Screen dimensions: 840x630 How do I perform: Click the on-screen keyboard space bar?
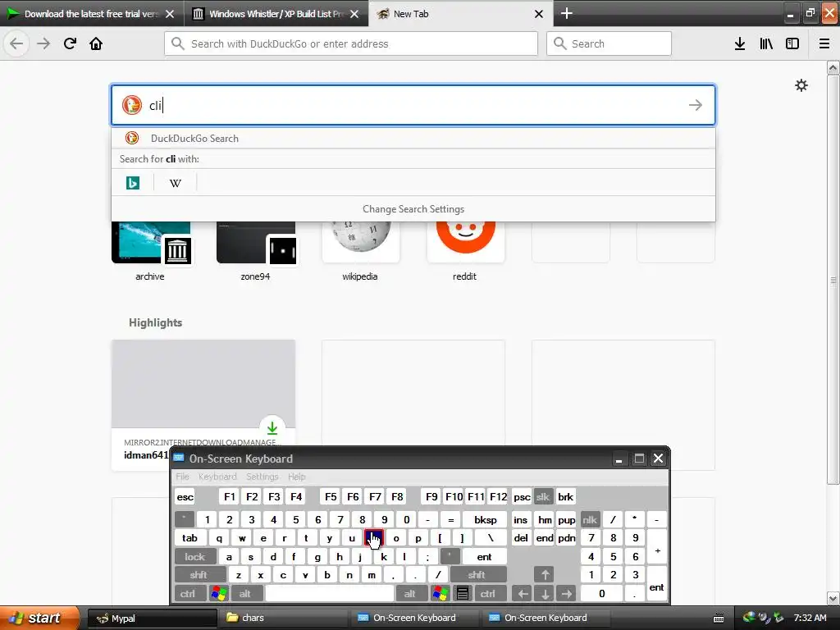(x=330, y=593)
